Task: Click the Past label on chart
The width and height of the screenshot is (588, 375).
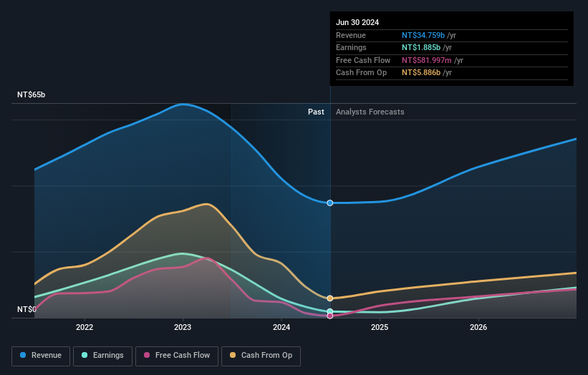Action: 316,112
